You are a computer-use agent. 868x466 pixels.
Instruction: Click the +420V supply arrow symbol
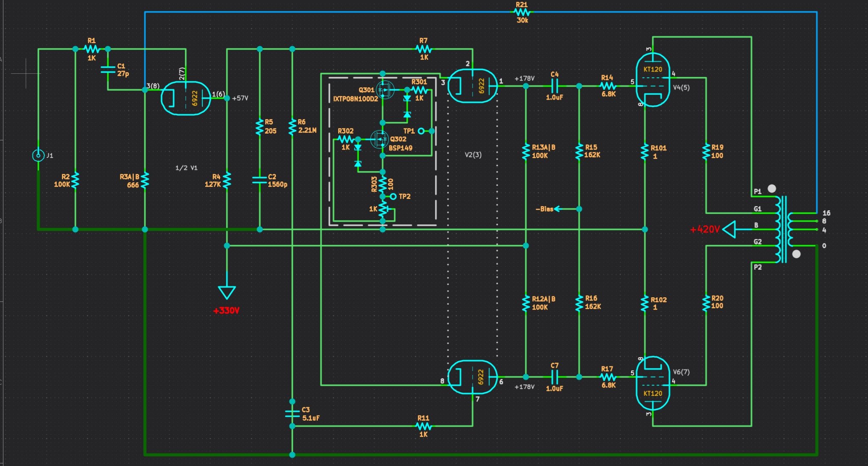pyautogui.click(x=729, y=229)
